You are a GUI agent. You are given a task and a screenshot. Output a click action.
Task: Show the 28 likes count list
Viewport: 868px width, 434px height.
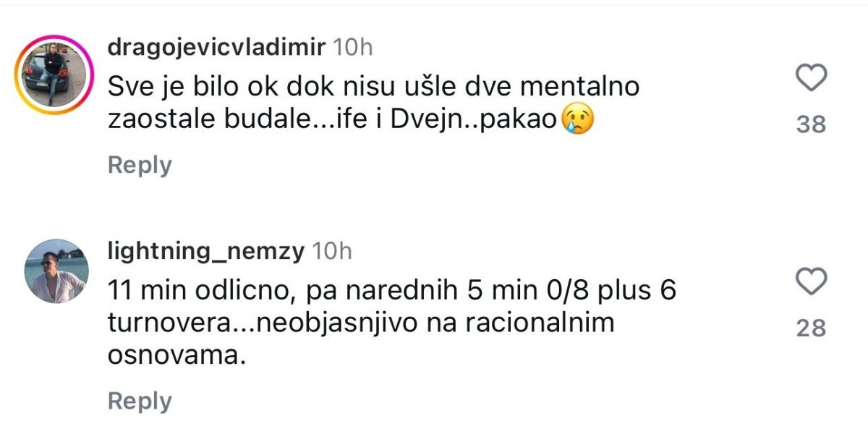click(x=811, y=328)
